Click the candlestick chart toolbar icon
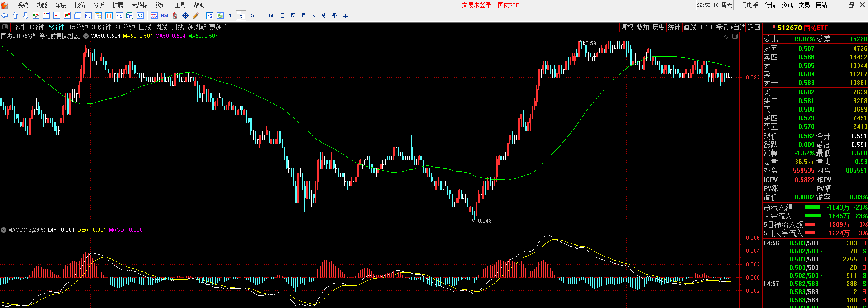The image size is (868, 308). coord(67,15)
